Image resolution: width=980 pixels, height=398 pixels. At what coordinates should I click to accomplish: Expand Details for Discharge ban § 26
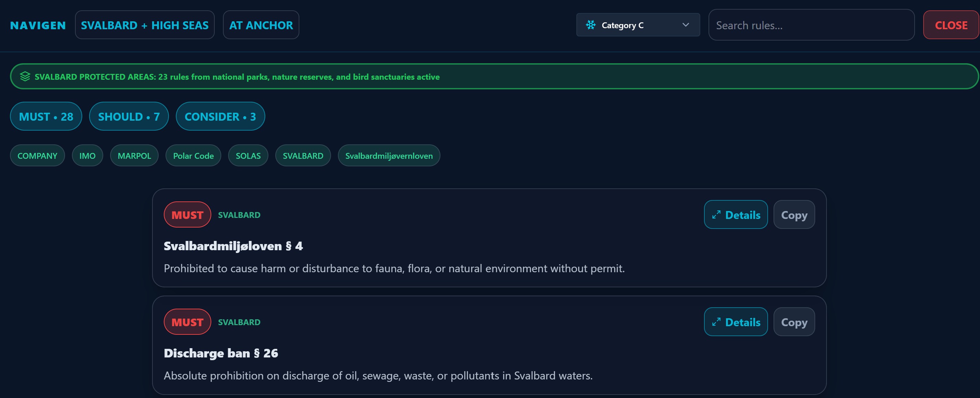[x=735, y=322]
